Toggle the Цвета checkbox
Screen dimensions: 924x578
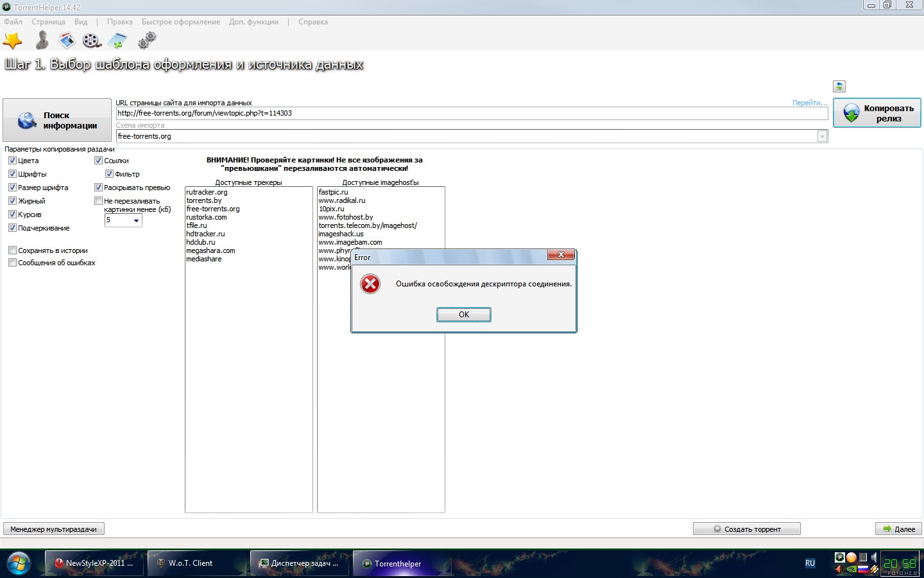12,160
